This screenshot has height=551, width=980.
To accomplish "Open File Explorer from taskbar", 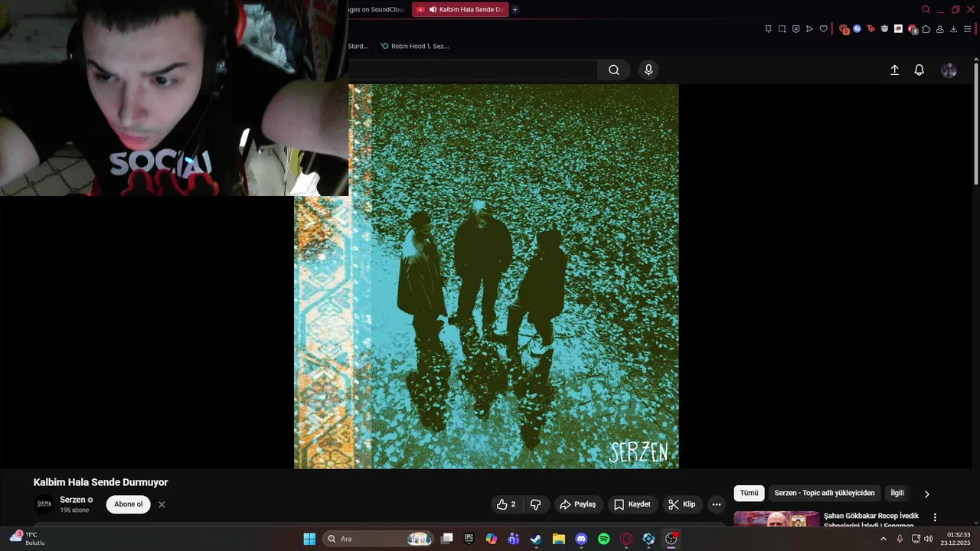I will tap(559, 539).
